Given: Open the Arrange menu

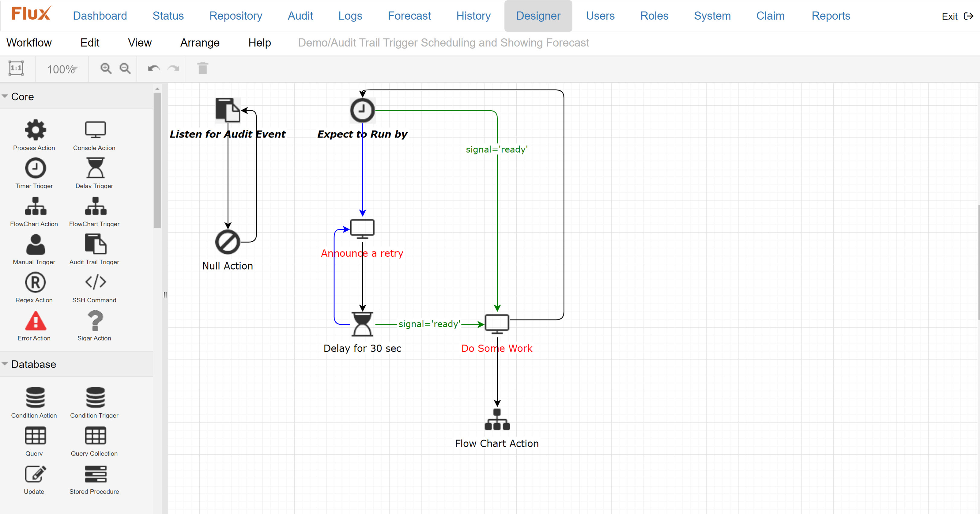Looking at the screenshot, I should [200, 43].
